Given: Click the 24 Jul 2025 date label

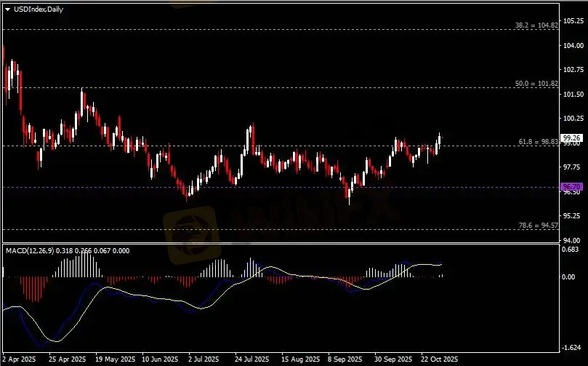Looking at the screenshot, I should (x=251, y=359).
